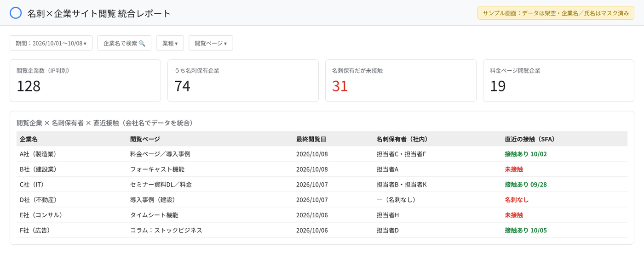Click 未接触 status in B社 row
The height and width of the screenshot is (253, 644).
514,169
